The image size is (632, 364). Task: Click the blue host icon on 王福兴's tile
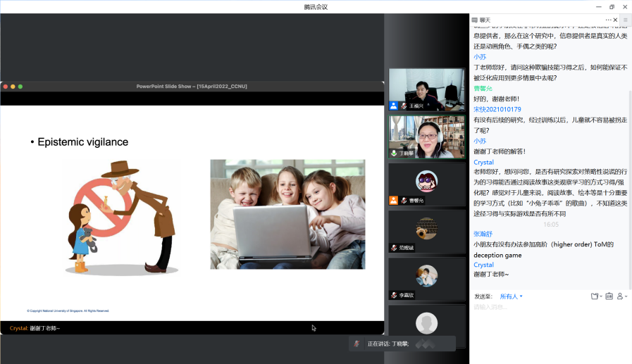click(x=394, y=106)
